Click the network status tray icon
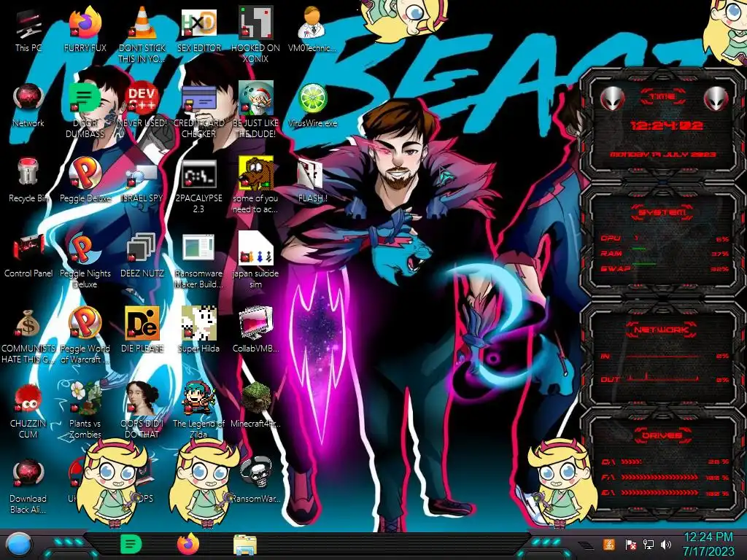 tap(648, 544)
